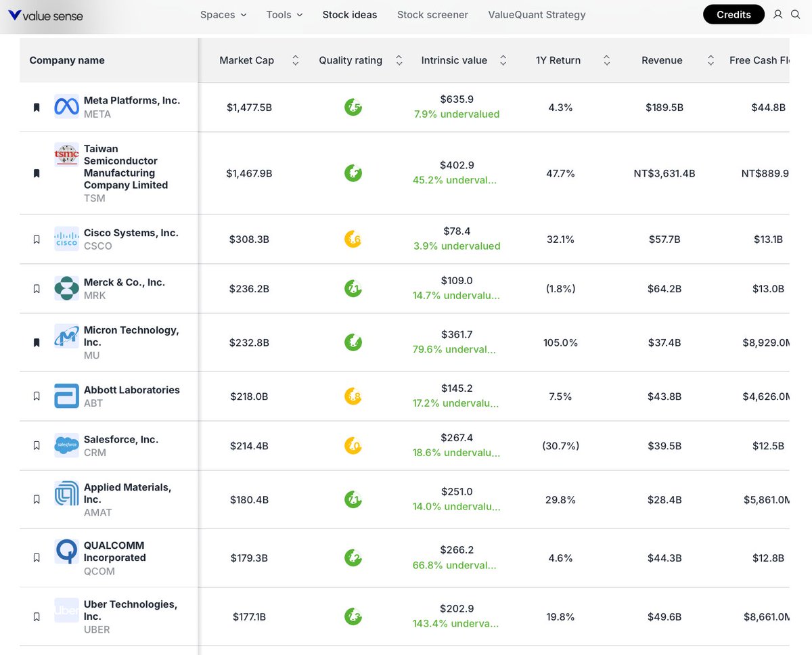812x655 pixels.
Task: Bookmark the QUALCOMM row
Action: 37,558
